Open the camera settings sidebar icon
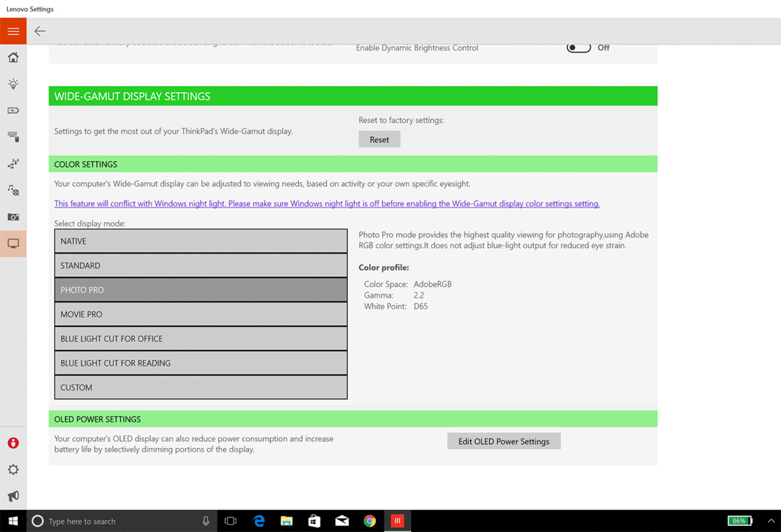Viewport: 781px width, 532px height. 13,217
